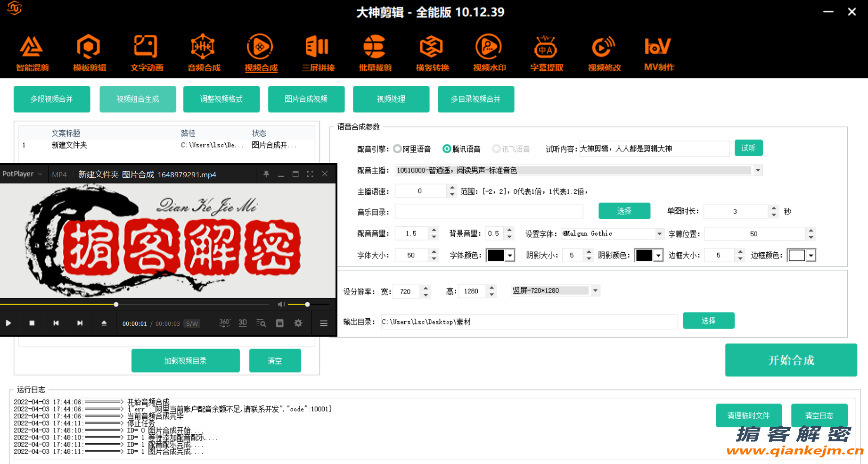Open PotPlayer main menu dropdown

point(22,174)
